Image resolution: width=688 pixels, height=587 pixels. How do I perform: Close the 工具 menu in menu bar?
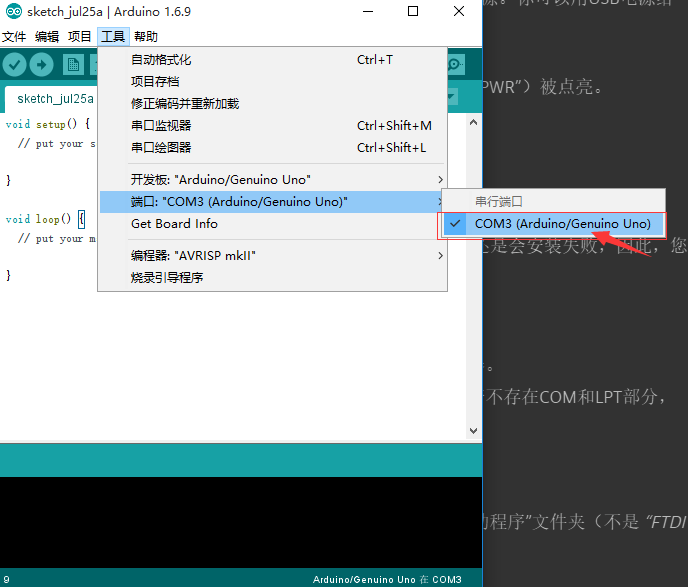tap(113, 36)
